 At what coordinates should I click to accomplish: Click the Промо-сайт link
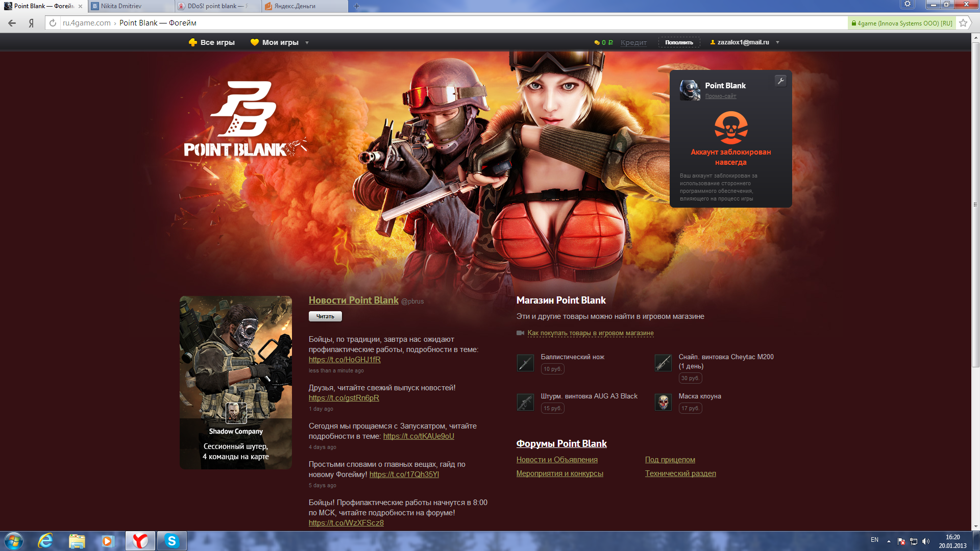pyautogui.click(x=720, y=96)
